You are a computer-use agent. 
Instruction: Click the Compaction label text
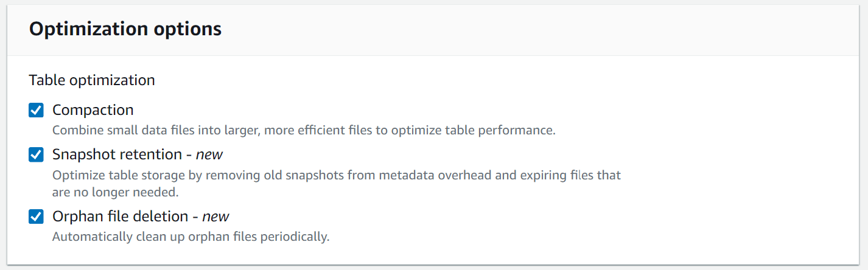pos(93,110)
